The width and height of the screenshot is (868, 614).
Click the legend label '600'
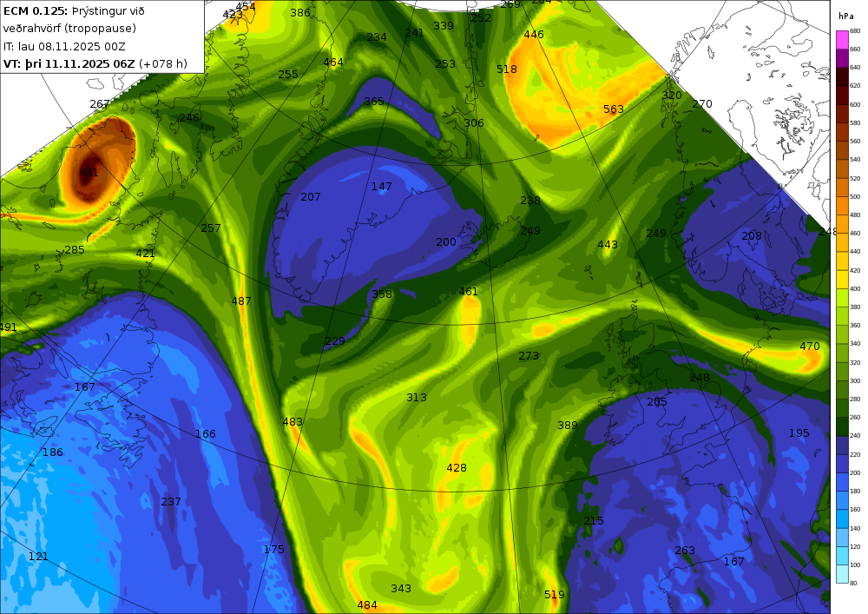tap(855, 104)
